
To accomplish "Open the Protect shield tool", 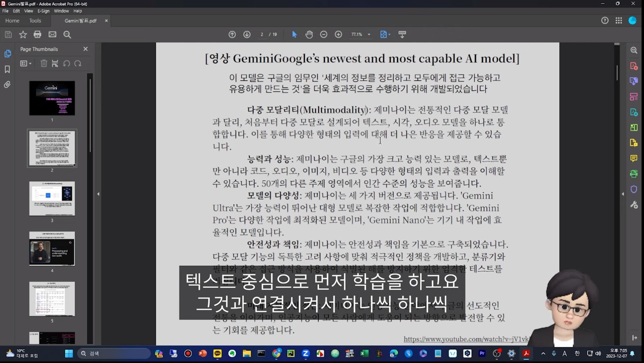I will point(634,190).
